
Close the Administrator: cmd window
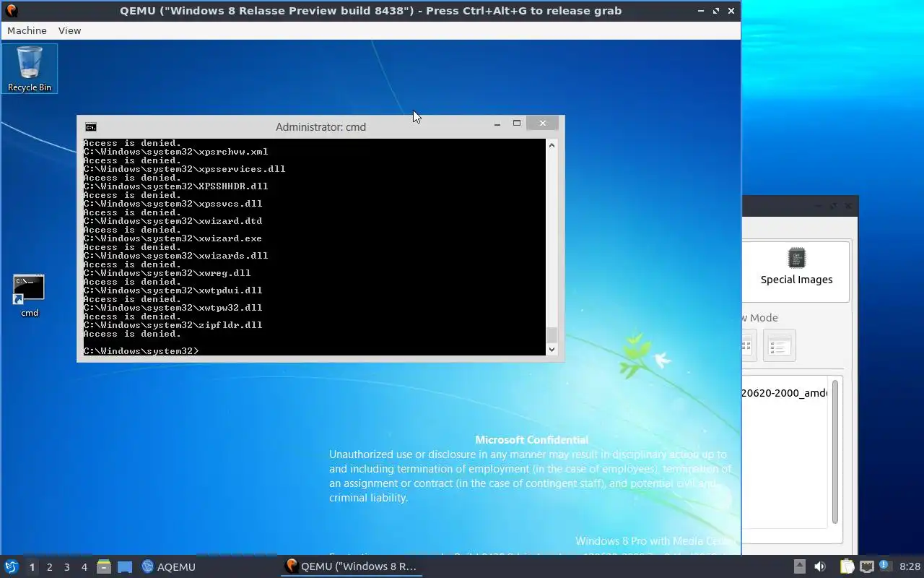click(x=542, y=124)
